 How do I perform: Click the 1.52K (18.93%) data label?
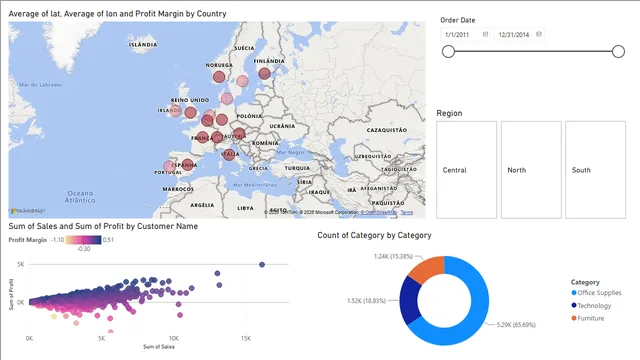point(366,301)
